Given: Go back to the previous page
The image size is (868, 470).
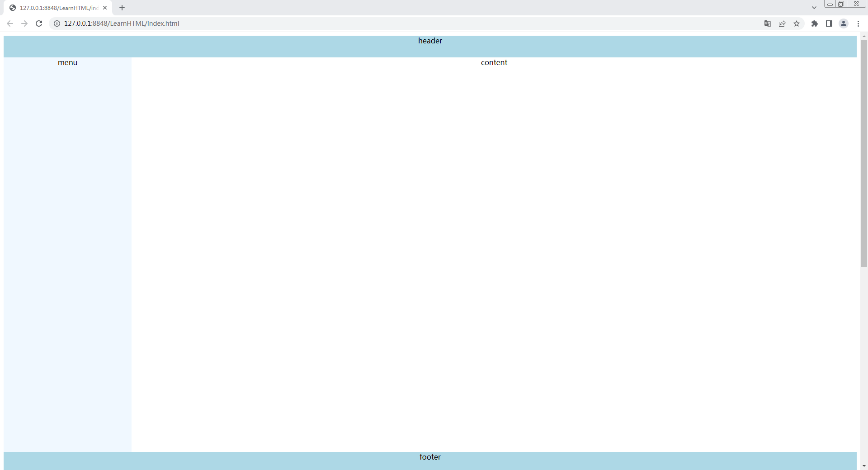Looking at the screenshot, I should tap(9, 23).
